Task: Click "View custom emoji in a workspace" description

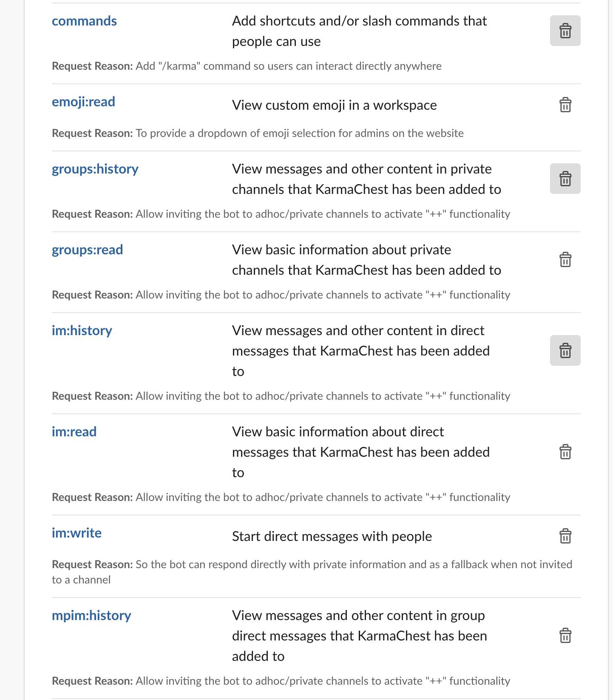Action: click(334, 105)
